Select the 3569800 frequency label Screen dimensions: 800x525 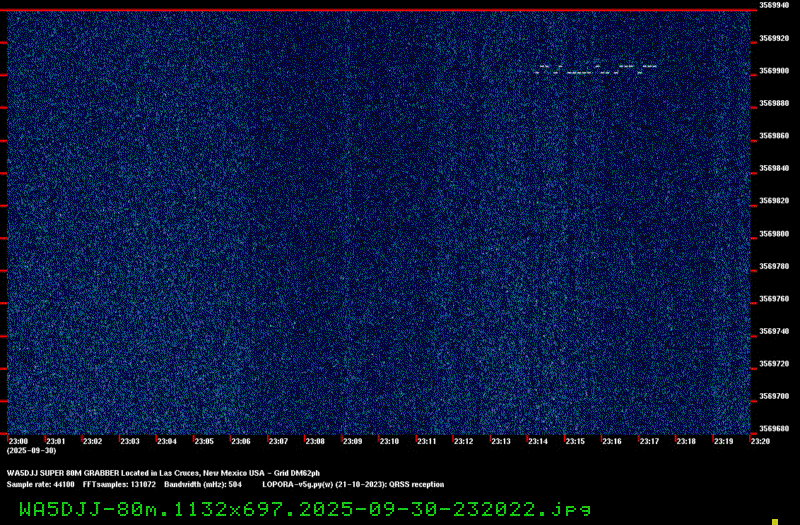point(774,234)
